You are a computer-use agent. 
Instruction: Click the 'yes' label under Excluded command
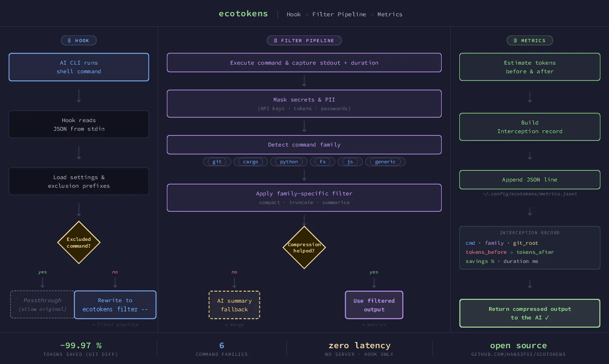coord(43,272)
